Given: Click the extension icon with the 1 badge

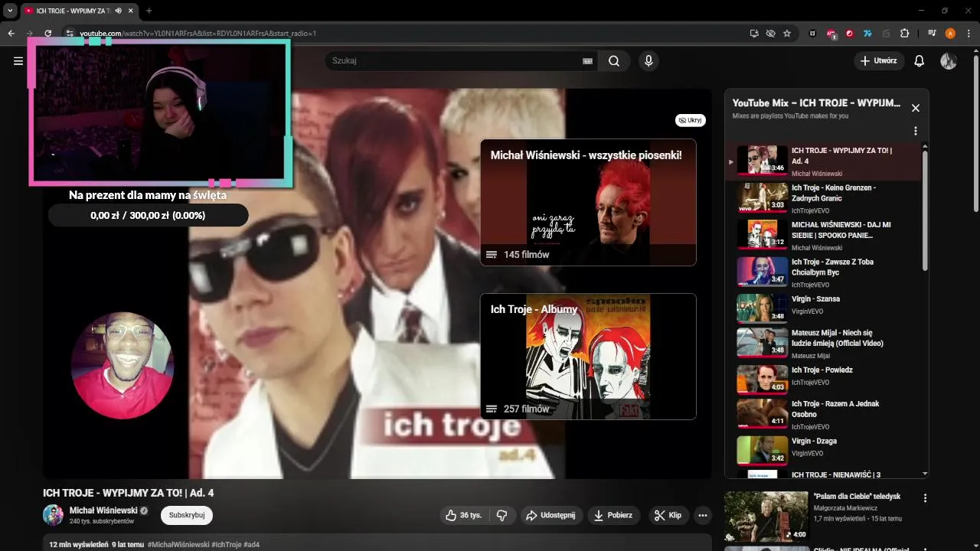Looking at the screenshot, I should click(831, 34).
